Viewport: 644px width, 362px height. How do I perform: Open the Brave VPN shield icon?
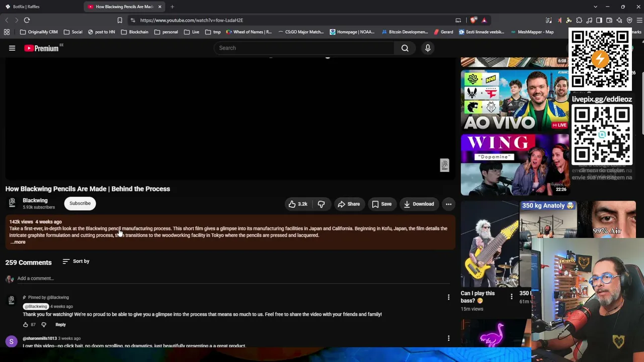coord(629,20)
